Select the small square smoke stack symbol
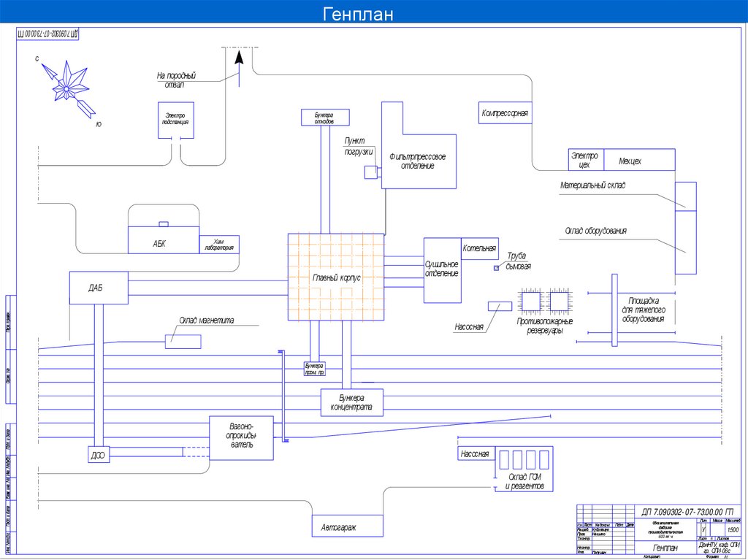Viewport: 748px width, 560px height. (496, 268)
